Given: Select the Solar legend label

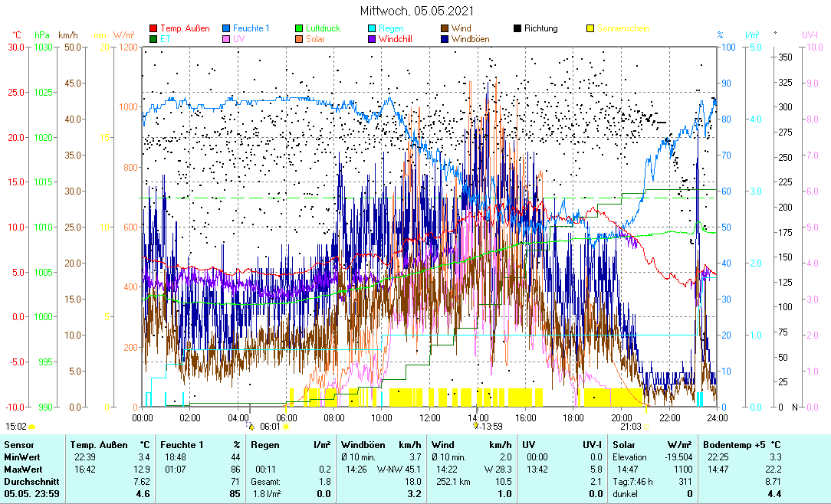Looking at the screenshot, I should tap(315, 38).
